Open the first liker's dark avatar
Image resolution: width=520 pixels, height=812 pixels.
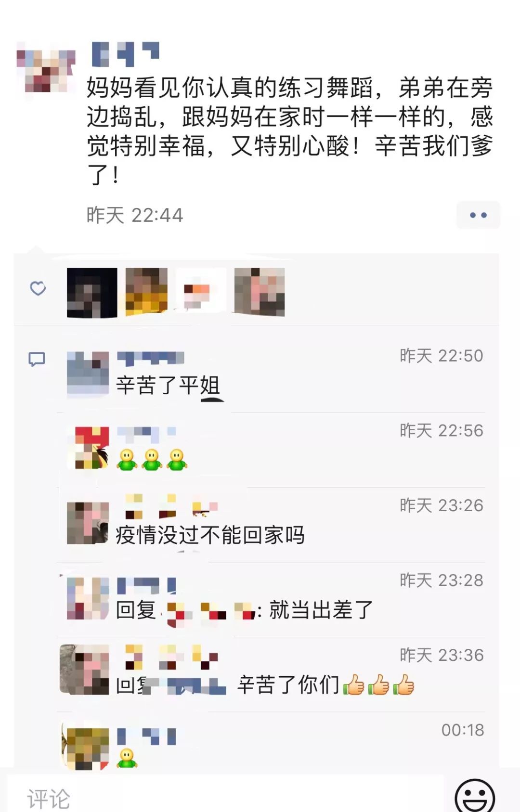(x=92, y=293)
